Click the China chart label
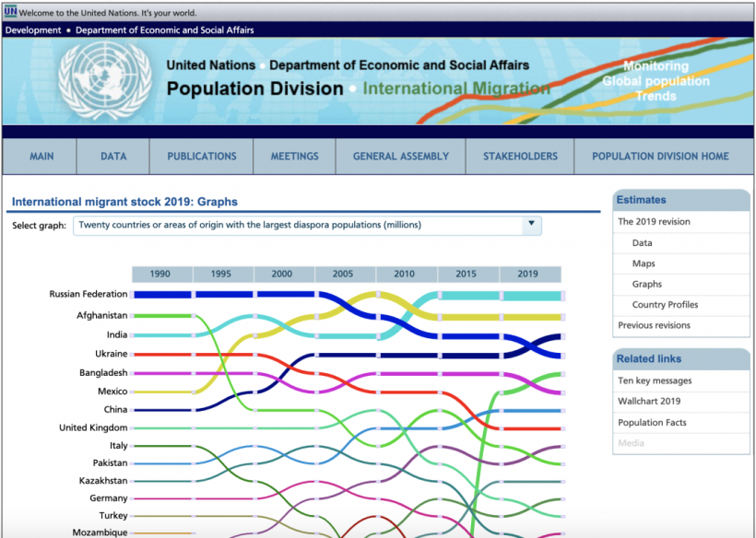The image size is (756, 538). point(116,410)
